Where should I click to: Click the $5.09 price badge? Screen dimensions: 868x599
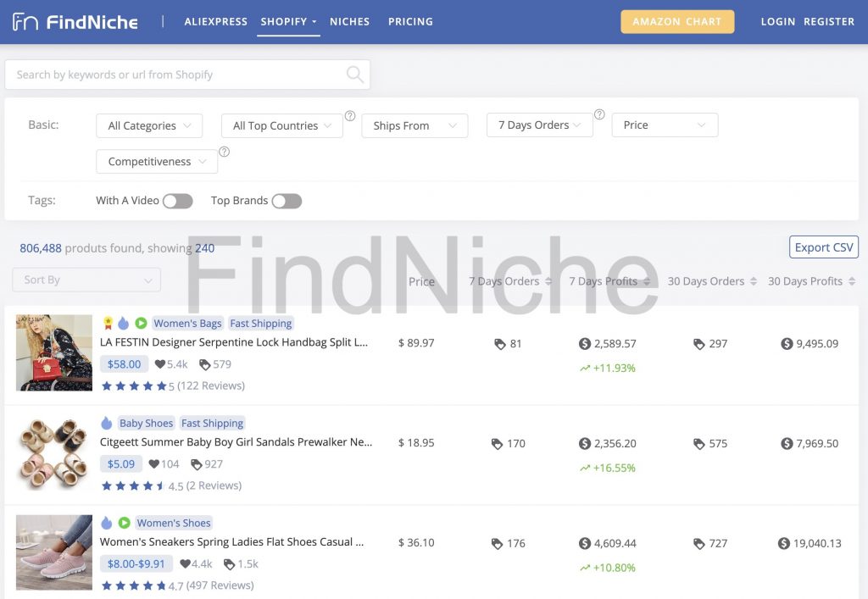coord(120,463)
